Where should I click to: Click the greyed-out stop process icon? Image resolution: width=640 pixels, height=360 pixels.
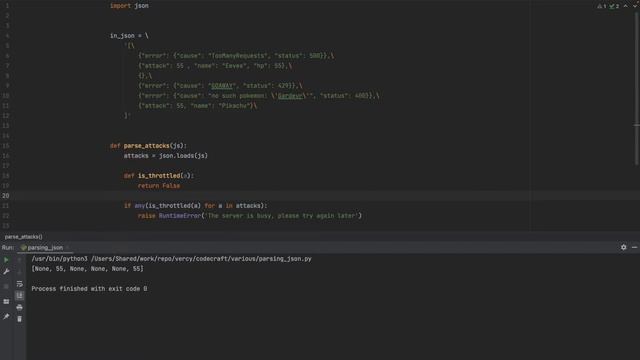(x=6, y=287)
